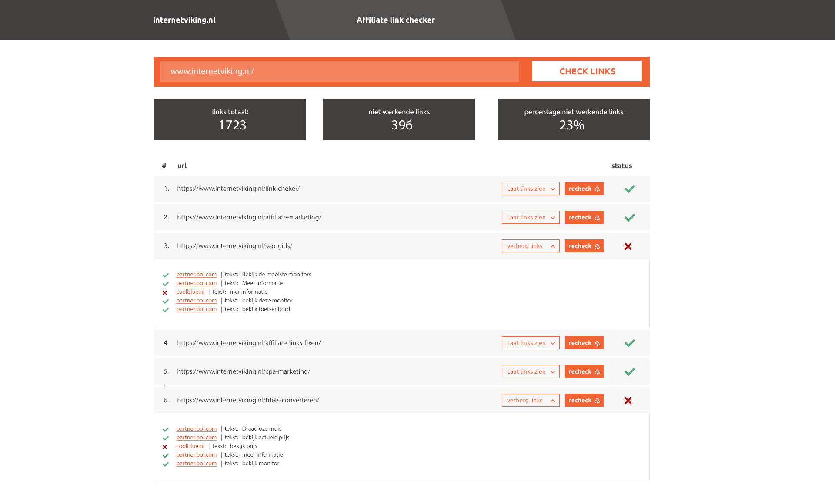Expand 'Laat links zien' for link-cheker row
835x504 pixels.
531,189
